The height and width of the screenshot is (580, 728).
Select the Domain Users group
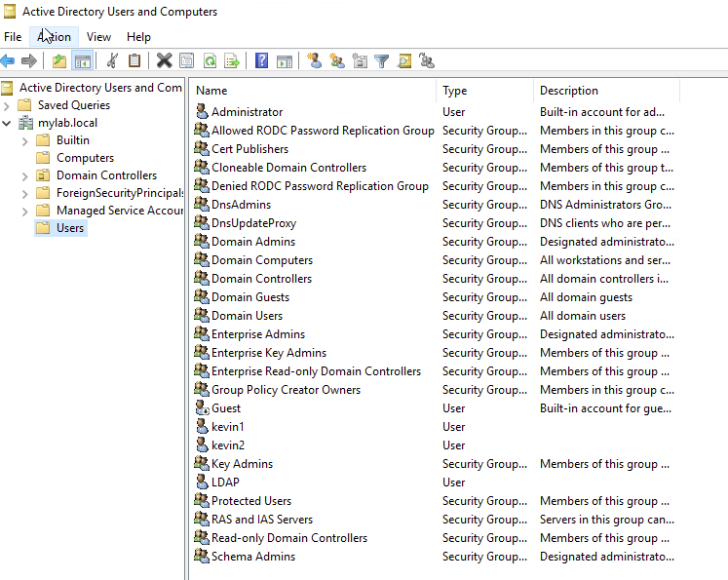(247, 315)
